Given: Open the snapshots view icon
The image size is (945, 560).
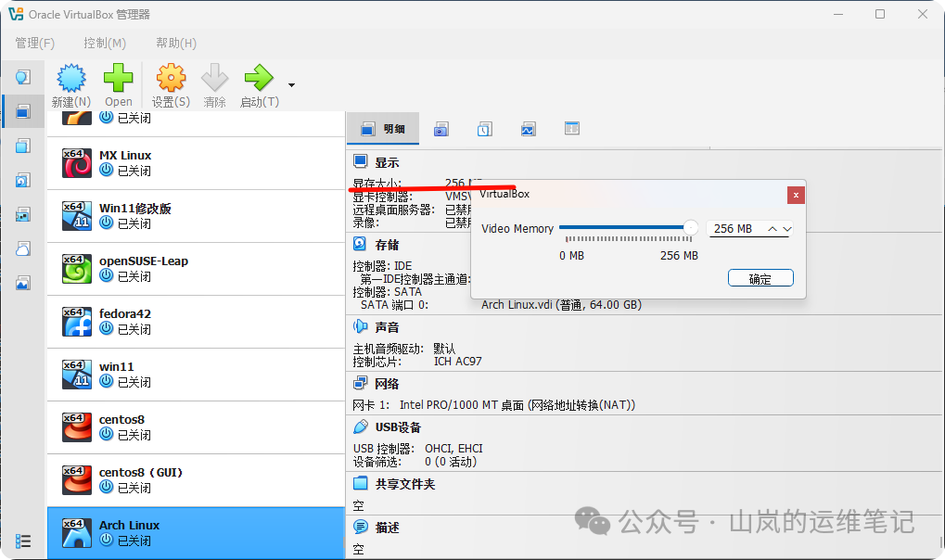Looking at the screenshot, I should pos(441,128).
